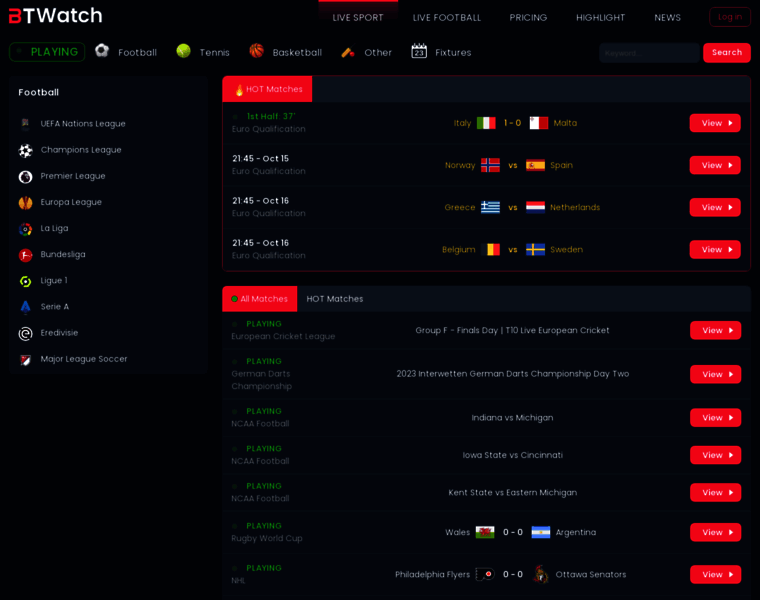Click the Italy flag
760x600 pixels.
point(486,123)
